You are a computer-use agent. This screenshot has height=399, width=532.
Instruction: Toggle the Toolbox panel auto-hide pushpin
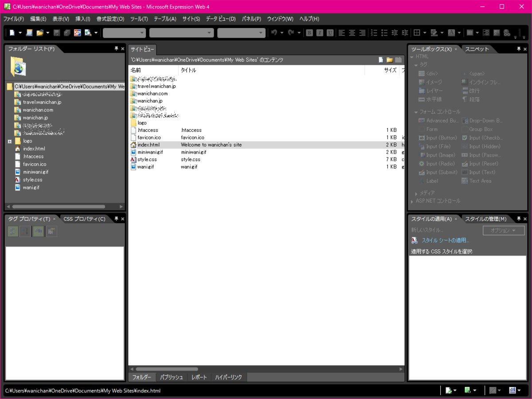[x=519, y=49]
